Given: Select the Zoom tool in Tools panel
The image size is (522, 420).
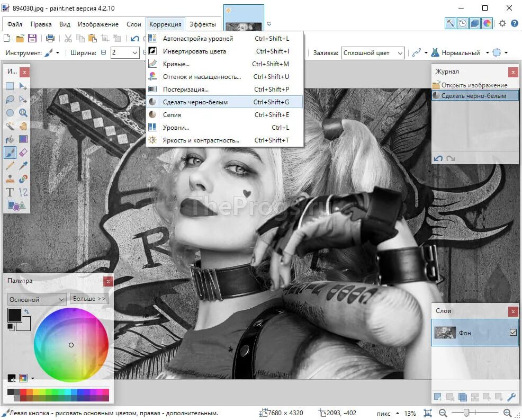Looking at the screenshot, I should pos(23,113).
